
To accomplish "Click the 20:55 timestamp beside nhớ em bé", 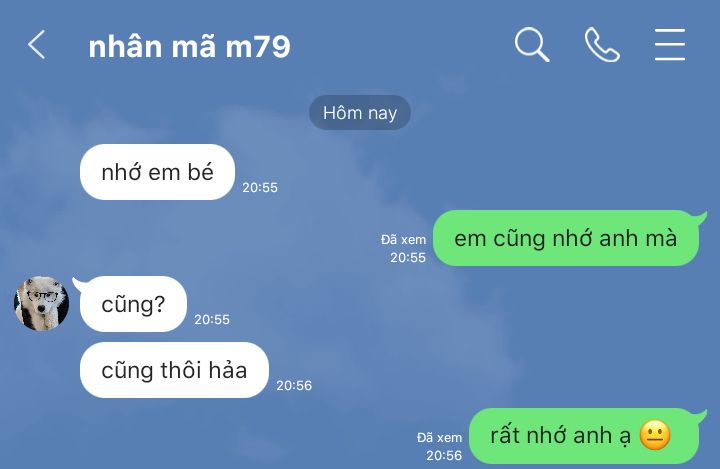I will [260, 187].
